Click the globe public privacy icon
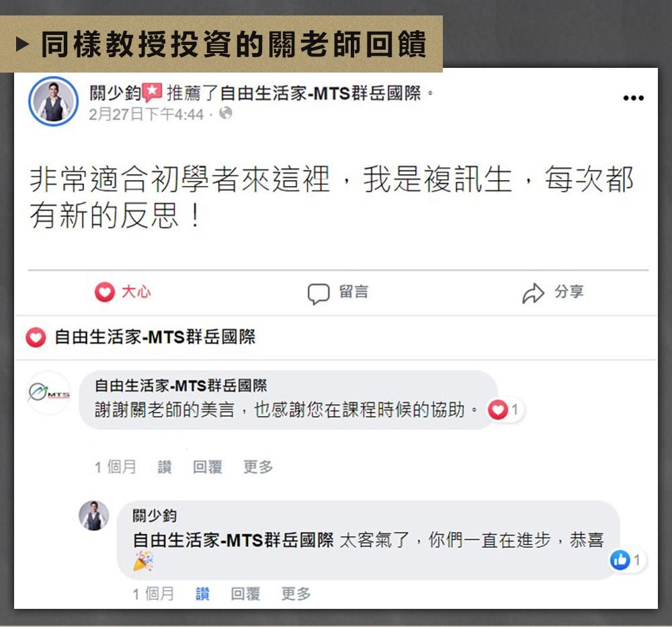 coord(225,113)
